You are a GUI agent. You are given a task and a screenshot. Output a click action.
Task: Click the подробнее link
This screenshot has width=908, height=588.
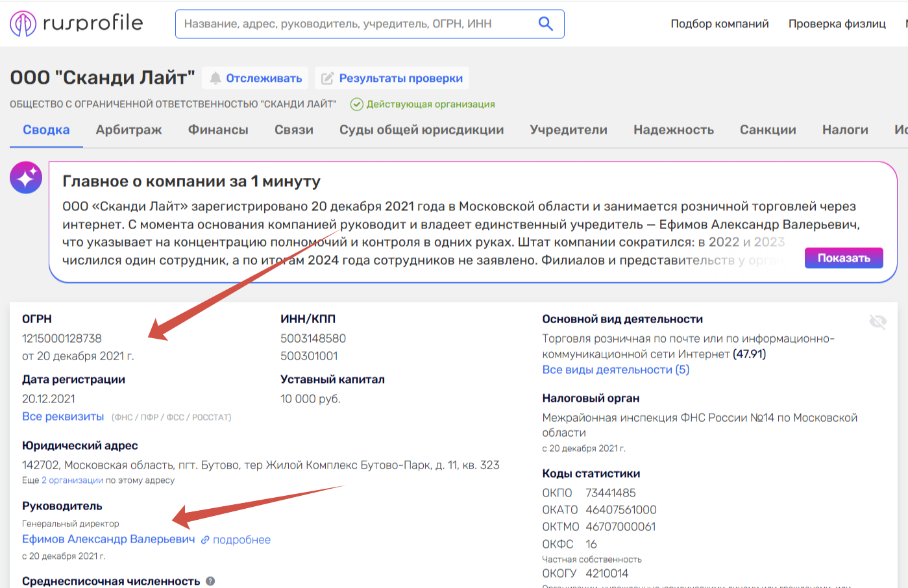[x=241, y=540]
